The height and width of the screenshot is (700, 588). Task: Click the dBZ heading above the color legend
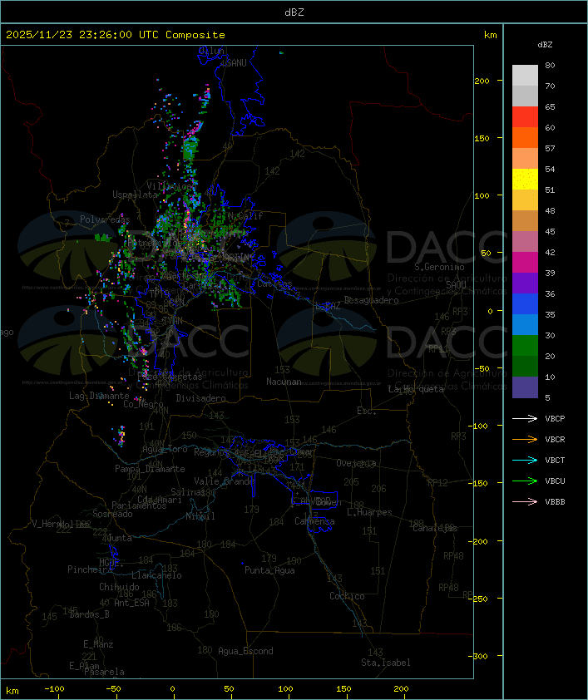[545, 45]
